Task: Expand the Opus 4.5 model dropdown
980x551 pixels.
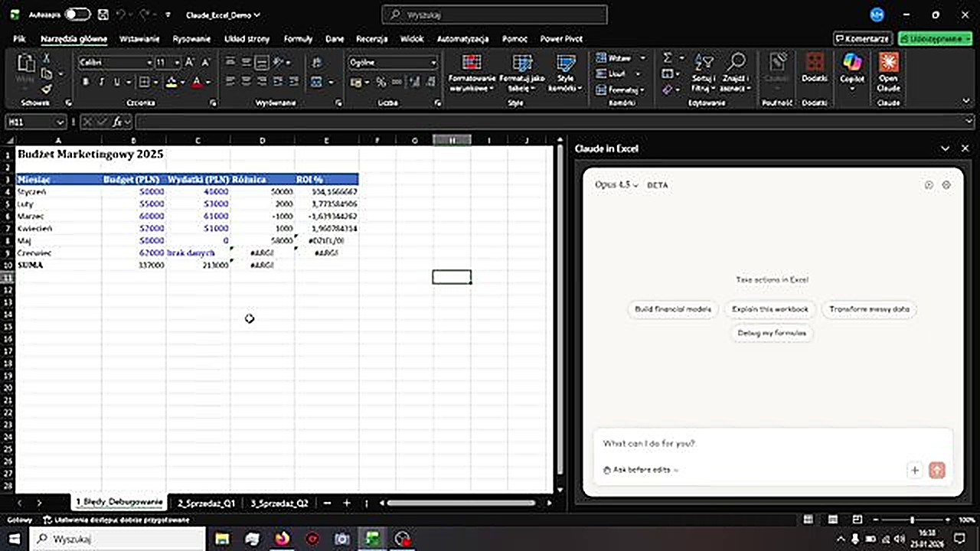Action: click(616, 185)
